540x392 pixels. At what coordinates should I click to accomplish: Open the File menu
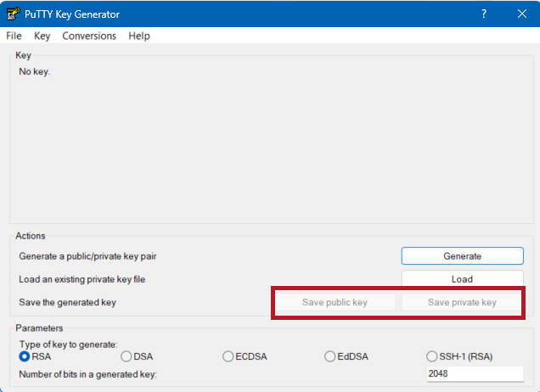click(14, 36)
